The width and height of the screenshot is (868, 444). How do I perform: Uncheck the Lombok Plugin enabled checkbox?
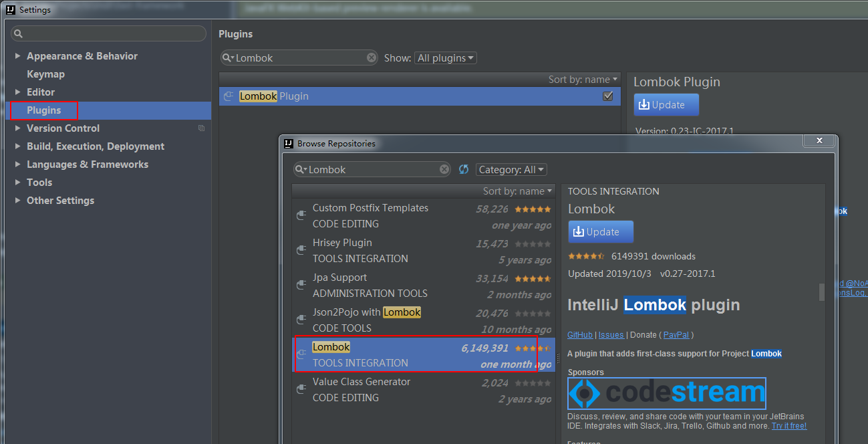608,96
